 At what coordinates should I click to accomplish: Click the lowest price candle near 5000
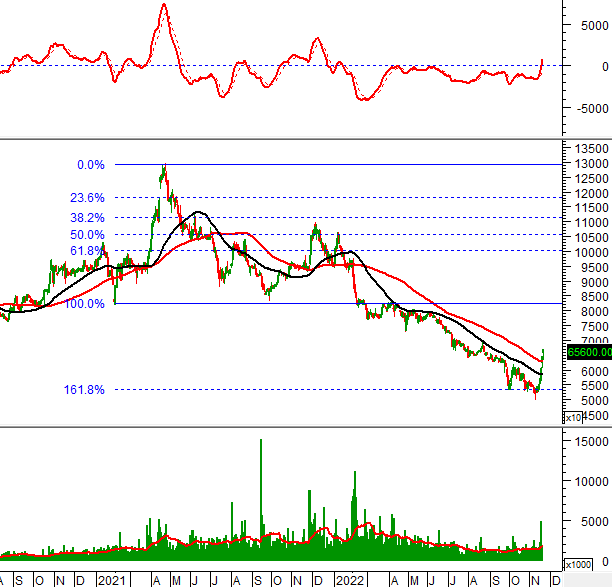click(x=535, y=424)
